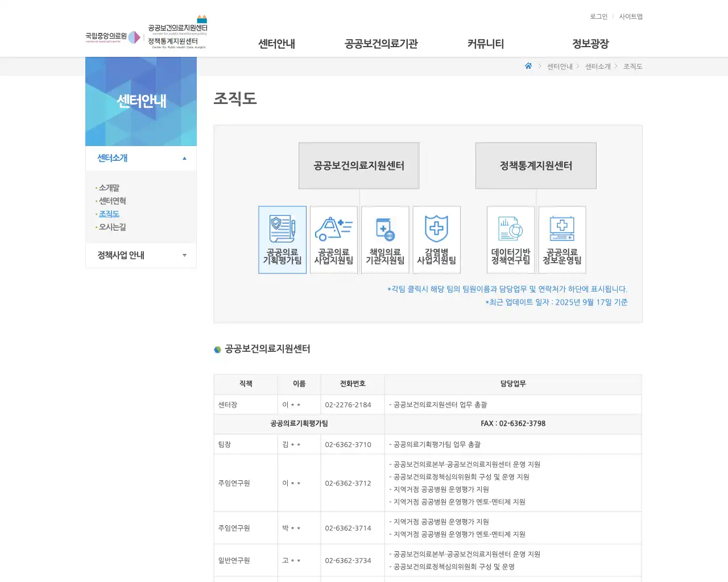This screenshot has width=728, height=582.
Task: Open the 공공의료 정보운영팀 briefcase icon
Action: [x=562, y=239]
